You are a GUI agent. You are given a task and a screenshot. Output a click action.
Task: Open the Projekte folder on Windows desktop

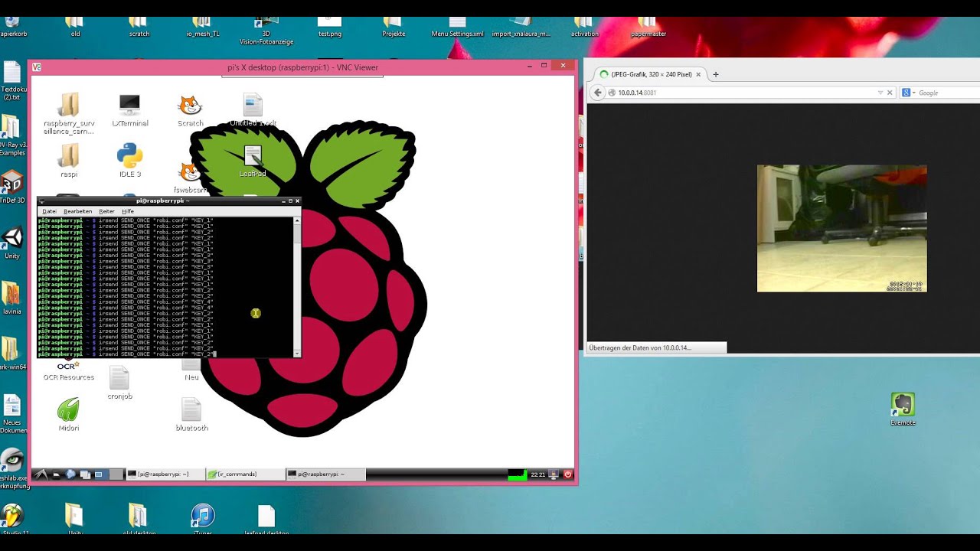394,24
